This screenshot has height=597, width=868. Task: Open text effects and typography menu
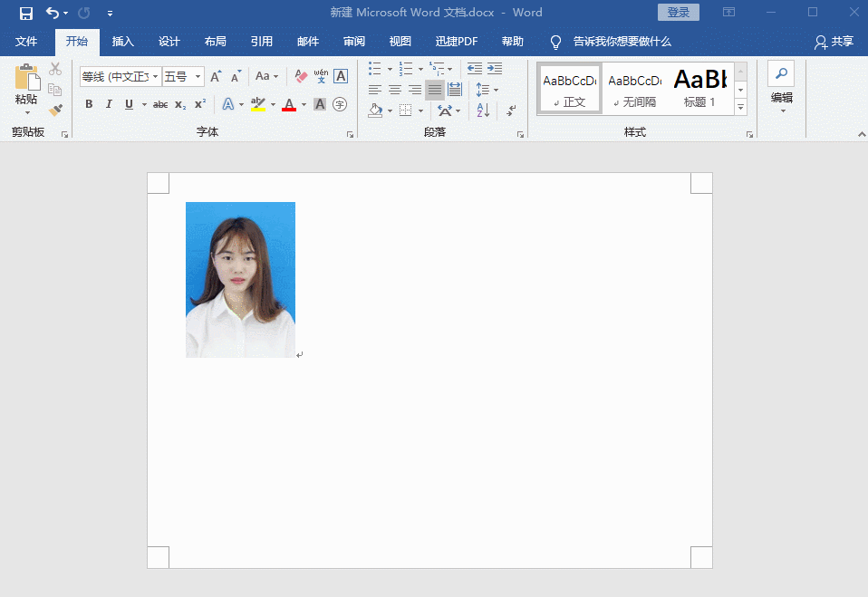coord(228,104)
